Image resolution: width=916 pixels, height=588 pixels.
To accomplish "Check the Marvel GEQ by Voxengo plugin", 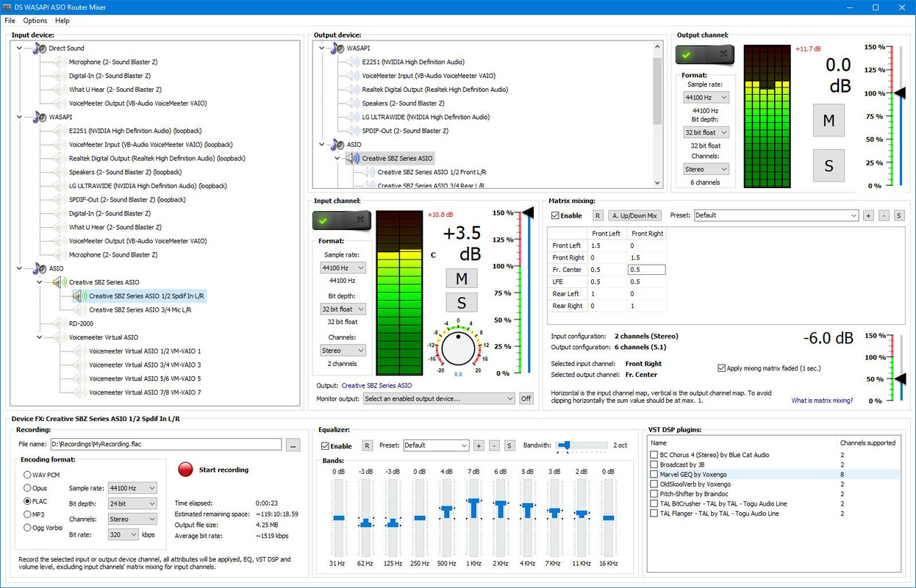I will coord(654,475).
